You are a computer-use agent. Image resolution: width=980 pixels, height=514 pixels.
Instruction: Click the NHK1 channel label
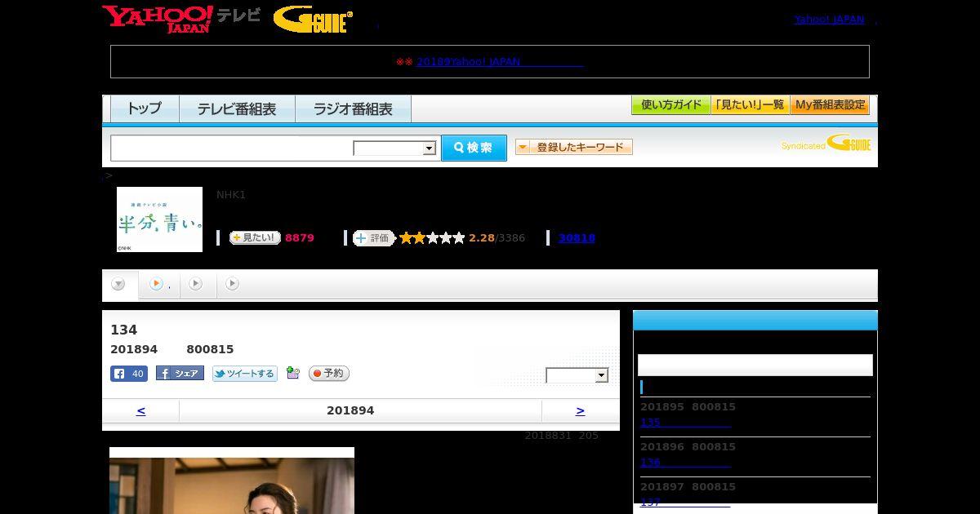(231, 194)
